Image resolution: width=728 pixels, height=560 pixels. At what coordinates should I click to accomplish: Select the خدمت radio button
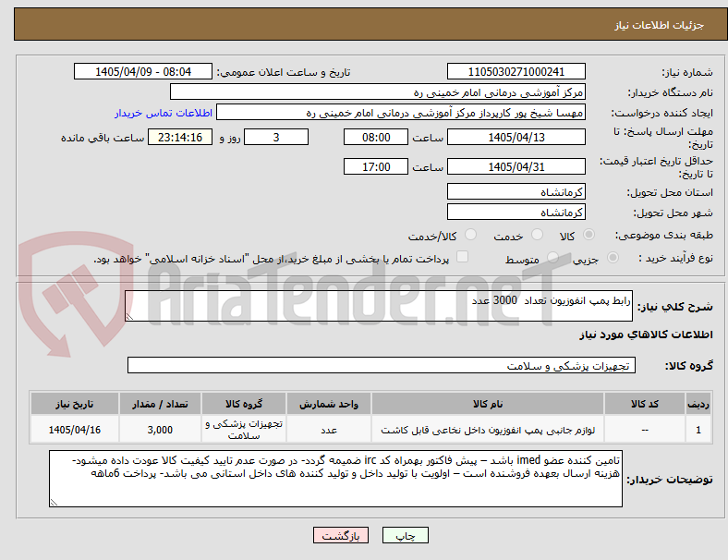point(537,235)
